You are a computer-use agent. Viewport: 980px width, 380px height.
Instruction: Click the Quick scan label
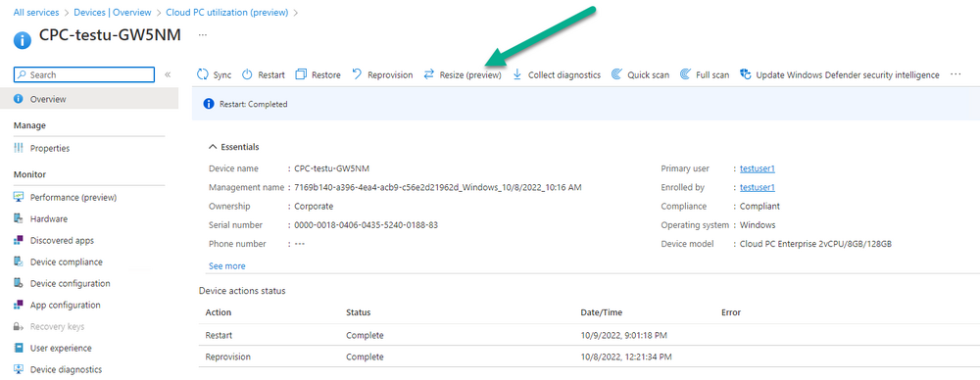coord(648,75)
